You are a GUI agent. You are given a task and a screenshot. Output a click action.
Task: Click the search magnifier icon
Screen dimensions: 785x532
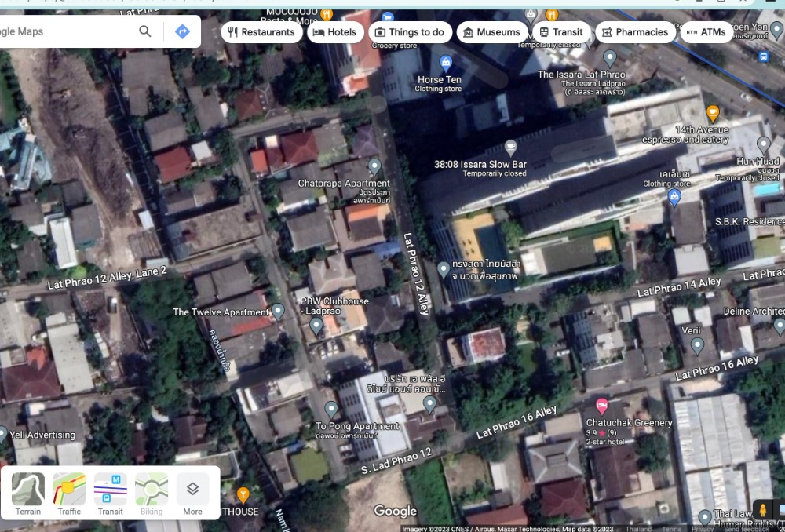[145, 31]
